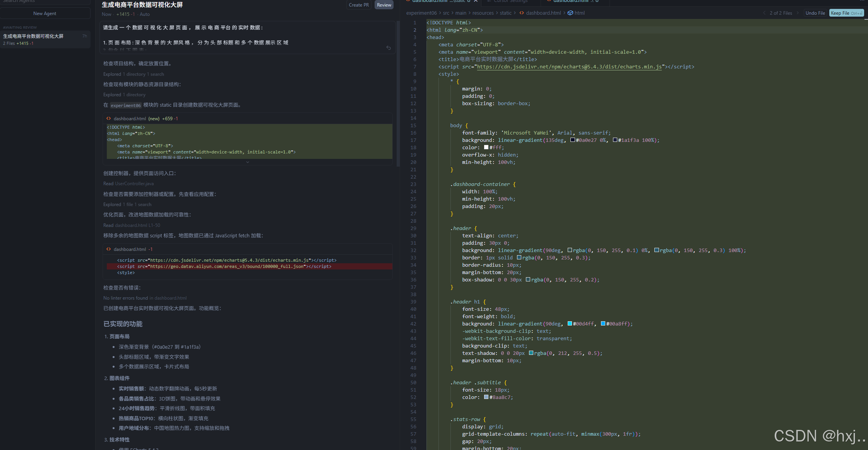This screenshot has width=868, height=450.
Task: Click the #00d4ff color swatch on line 42
Action: coord(570,324)
